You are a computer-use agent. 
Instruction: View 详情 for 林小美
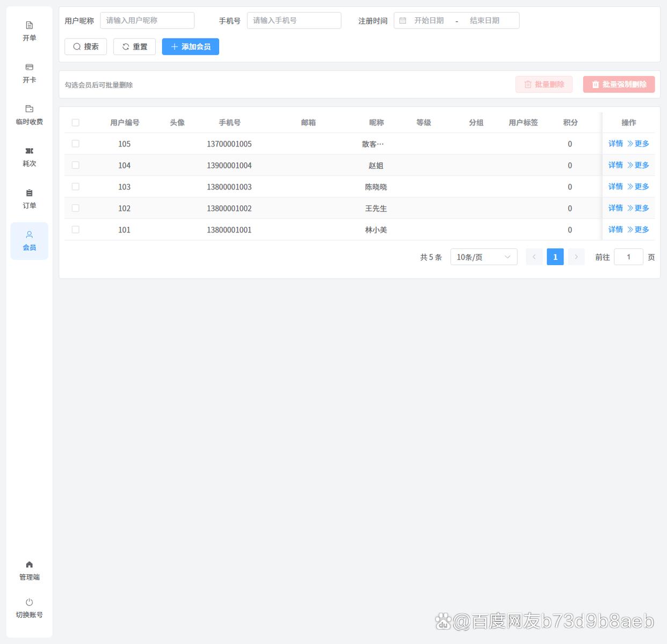point(615,230)
